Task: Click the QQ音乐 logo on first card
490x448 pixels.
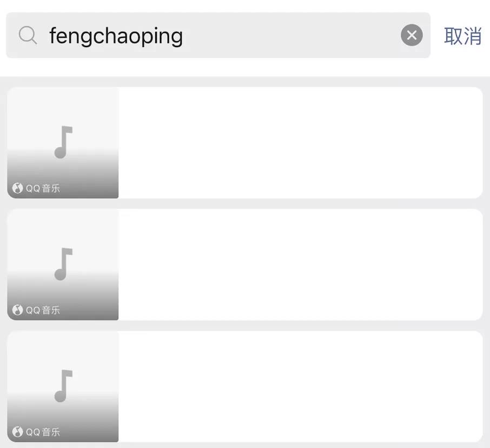Action: pos(17,188)
